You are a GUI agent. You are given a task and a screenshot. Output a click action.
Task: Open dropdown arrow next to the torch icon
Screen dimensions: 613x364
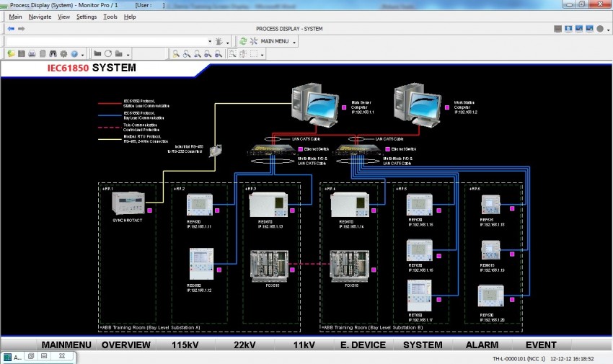point(227,43)
